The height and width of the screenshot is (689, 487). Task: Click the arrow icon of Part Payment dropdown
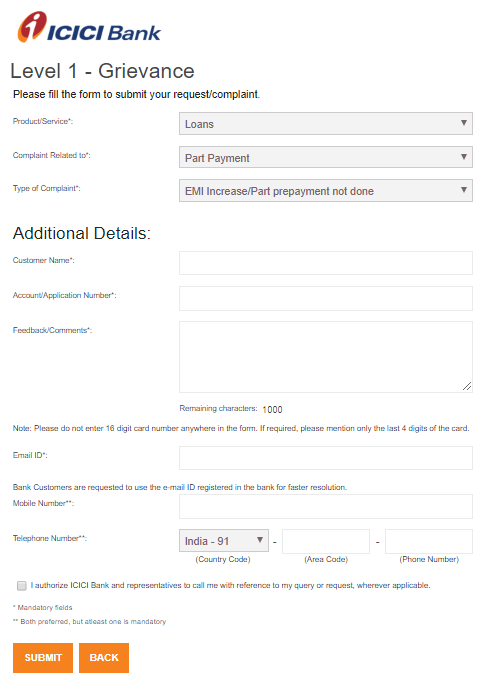pos(464,156)
